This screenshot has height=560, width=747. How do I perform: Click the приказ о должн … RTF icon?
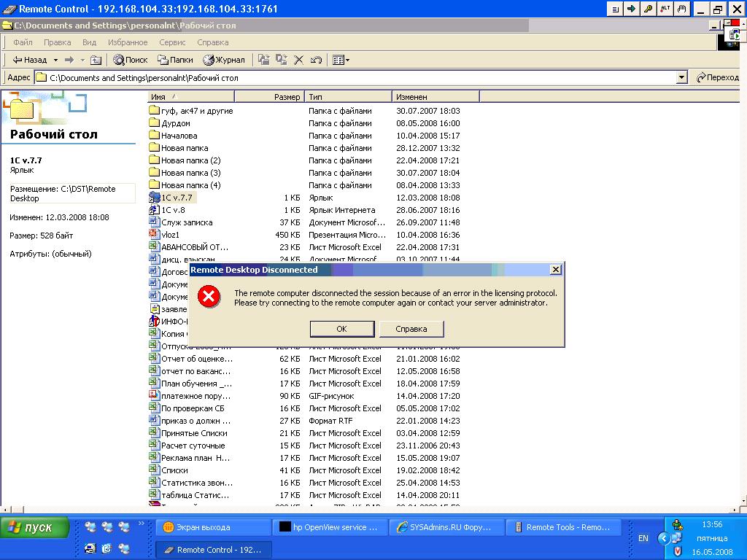(154, 420)
